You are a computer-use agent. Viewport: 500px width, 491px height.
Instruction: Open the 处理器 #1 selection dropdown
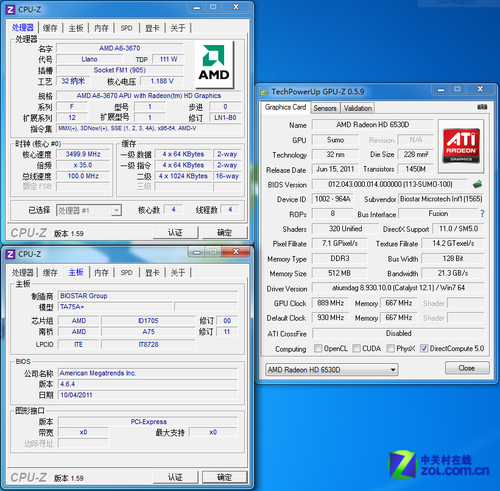click(89, 210)
